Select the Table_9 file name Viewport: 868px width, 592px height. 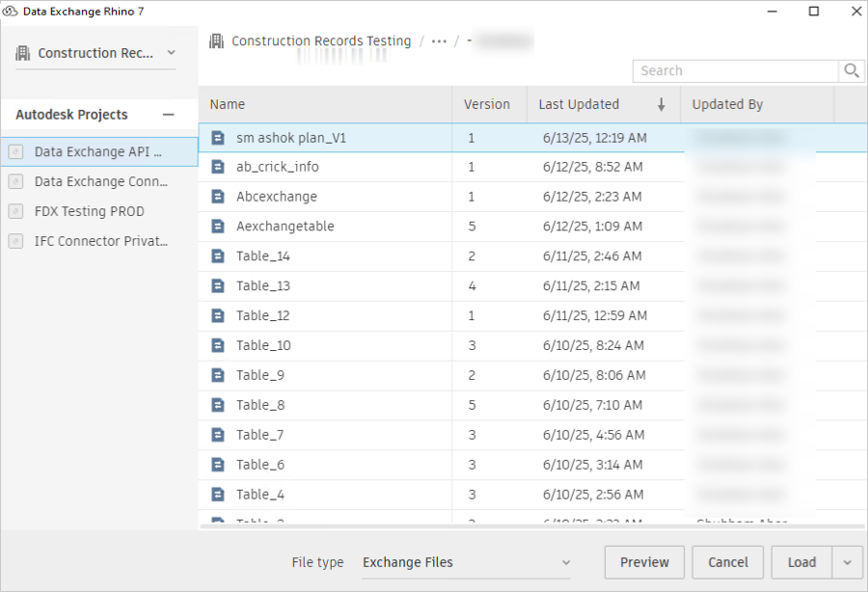click(x=260, y=376)
